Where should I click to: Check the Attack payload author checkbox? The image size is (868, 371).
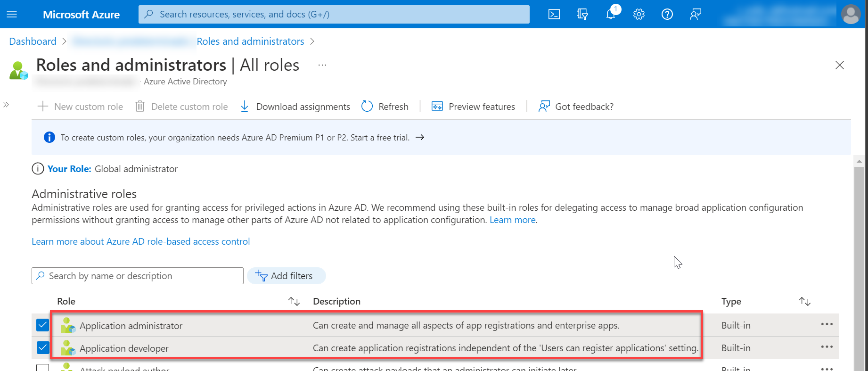tap(42, 368)
